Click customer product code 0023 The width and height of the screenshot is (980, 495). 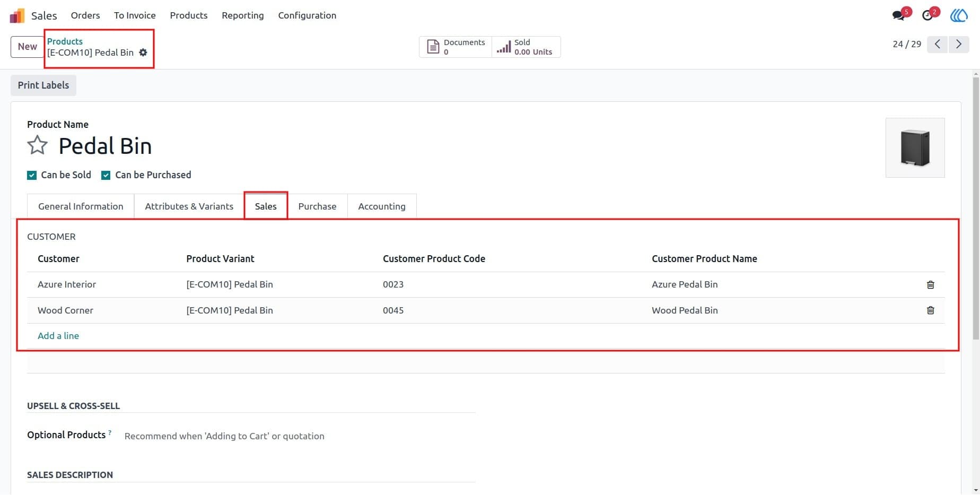393,284
